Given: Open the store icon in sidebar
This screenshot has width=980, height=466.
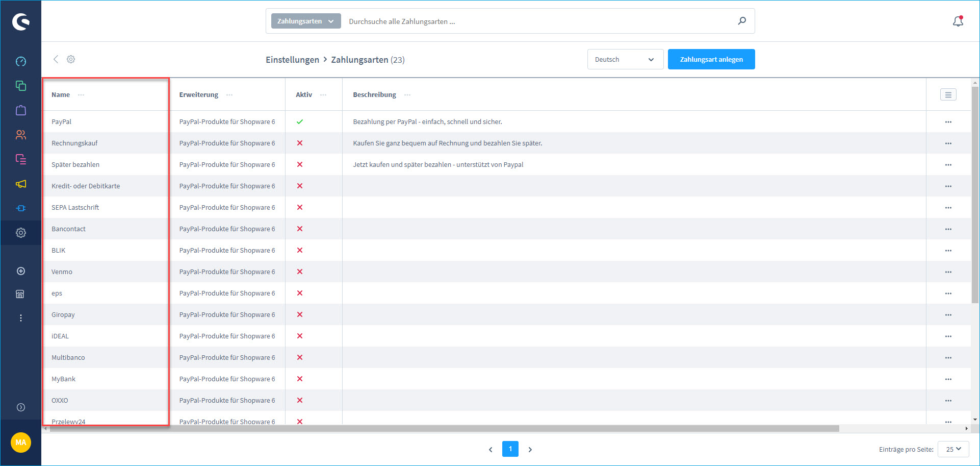Looking at the screenshot, I should [x=20, y=294].
